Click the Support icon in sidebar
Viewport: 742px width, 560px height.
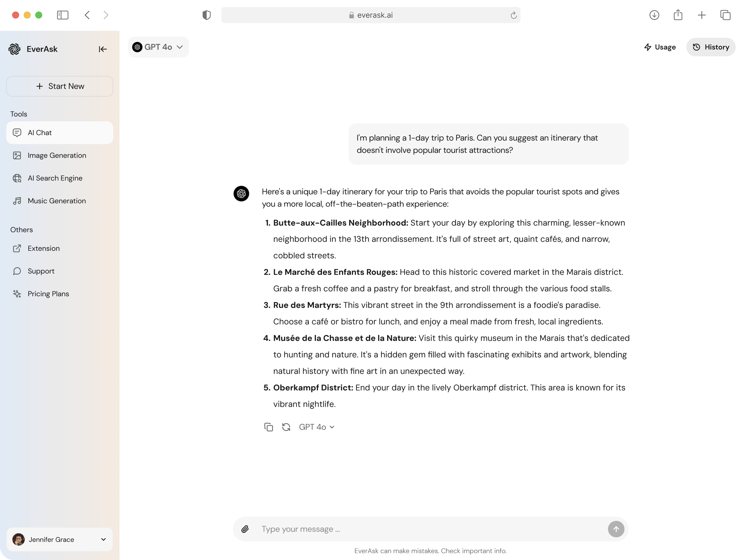coord(17,271)
